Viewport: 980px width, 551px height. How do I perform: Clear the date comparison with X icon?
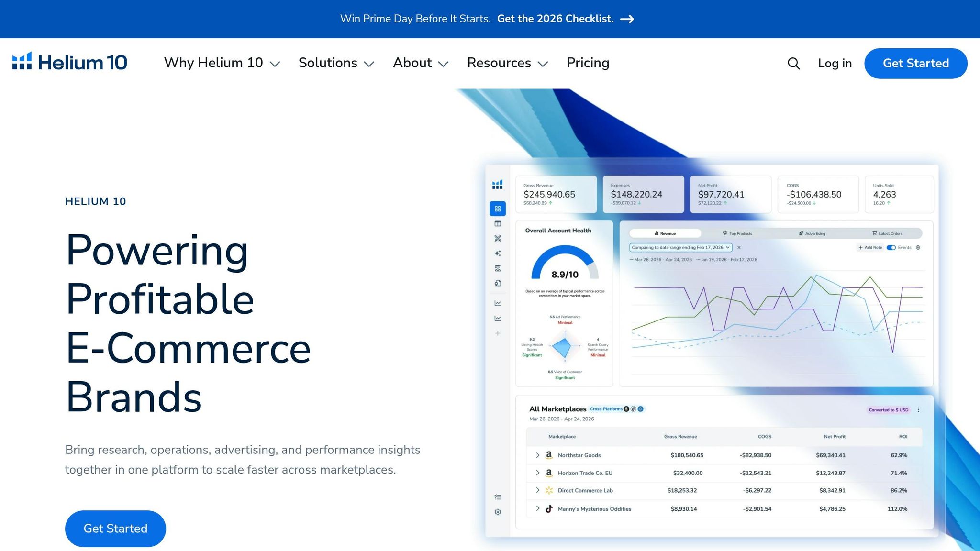click(x=739, y=248)
